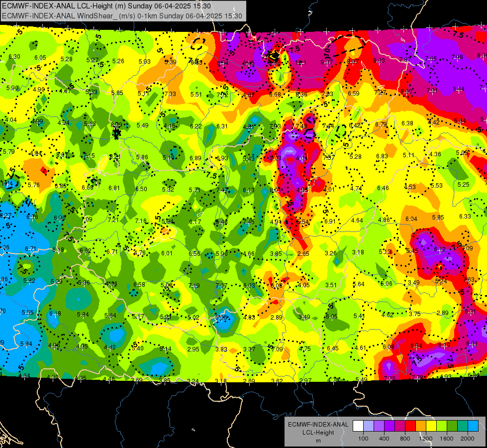Click the wind shear value 6.33
Screen dimensions: 487x448
[465, 216]
